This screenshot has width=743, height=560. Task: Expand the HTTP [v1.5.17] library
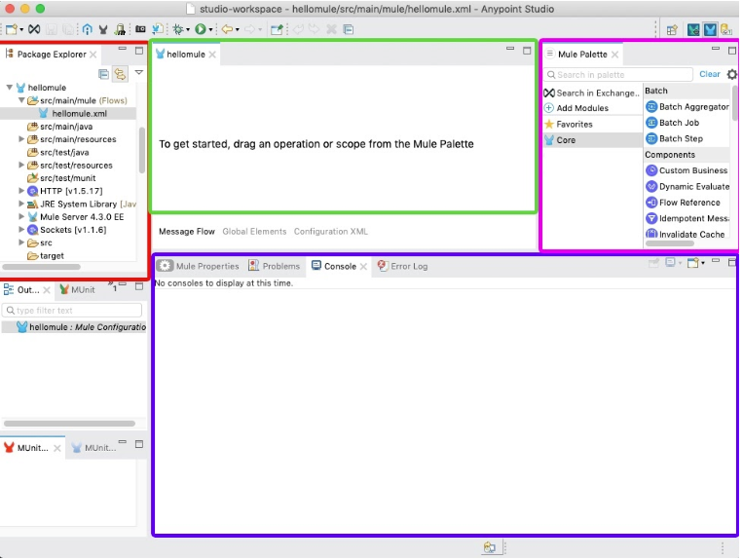[21, 191]
